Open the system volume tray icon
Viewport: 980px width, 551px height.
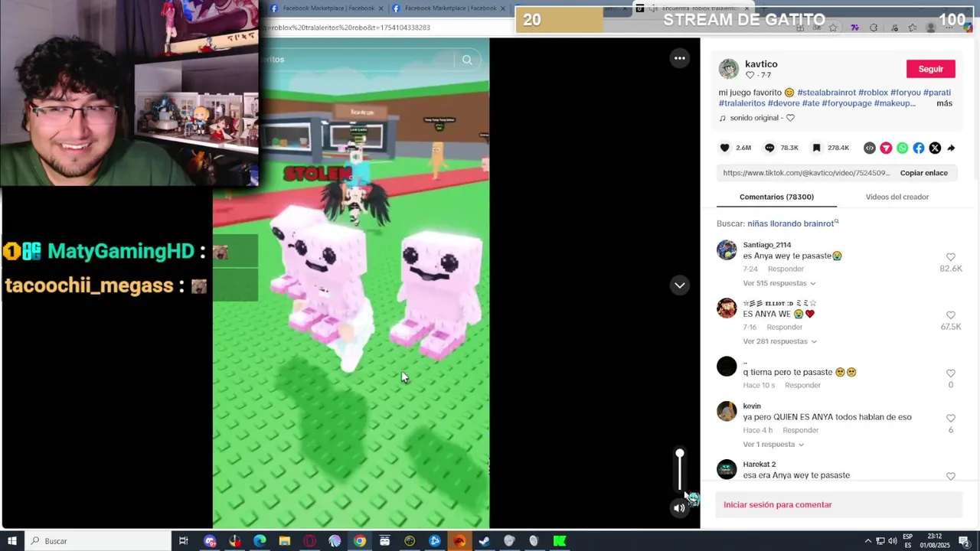click(x=892, y=541)
